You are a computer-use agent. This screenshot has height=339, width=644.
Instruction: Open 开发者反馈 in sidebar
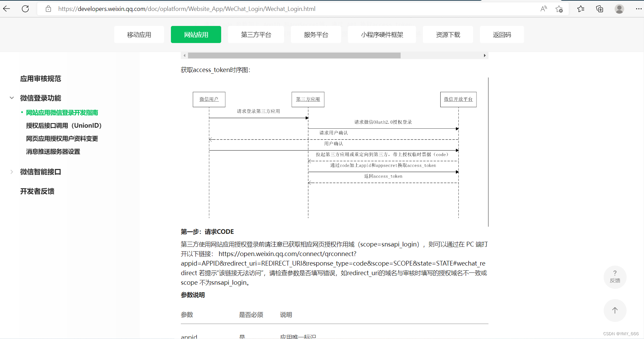coord(37,191)
